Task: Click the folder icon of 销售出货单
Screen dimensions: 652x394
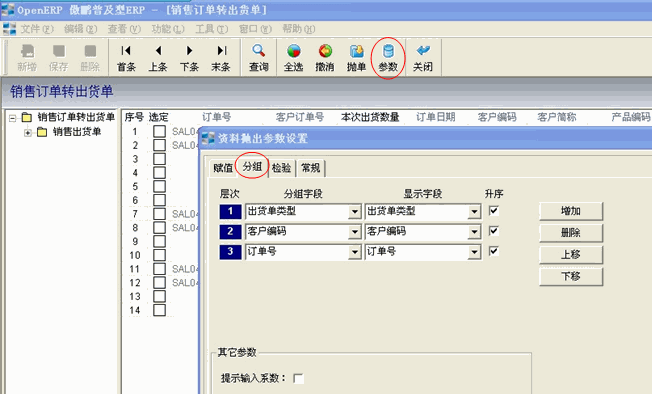Action: 42,132
